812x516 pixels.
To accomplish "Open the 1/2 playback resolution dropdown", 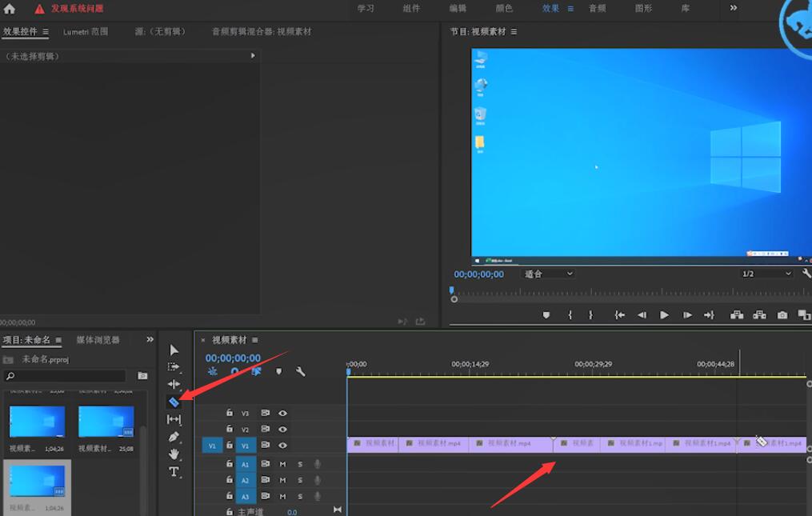I will click(x=766, y=274).
